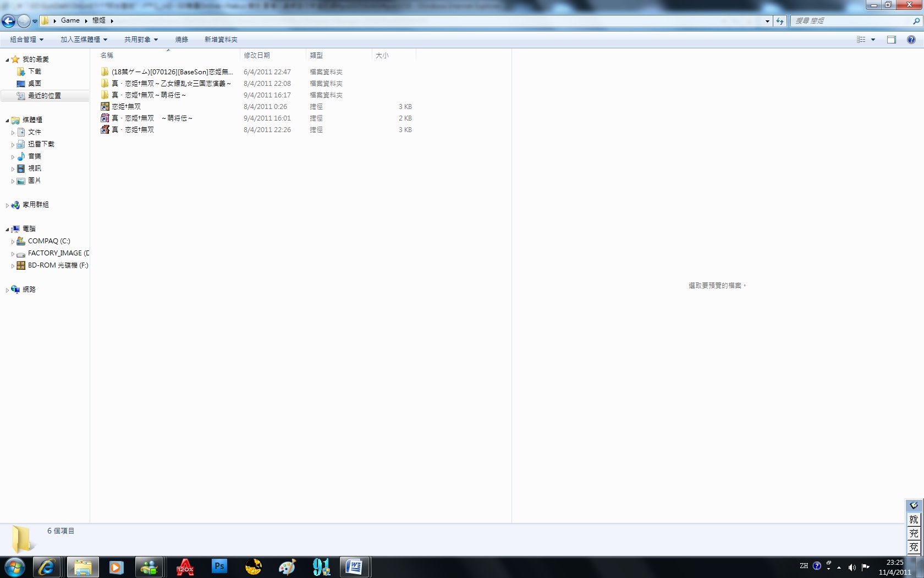The height and width of the screenshot is (578, 924).
Task: Click the volume speaker tray icon
Action: (851, 567)
